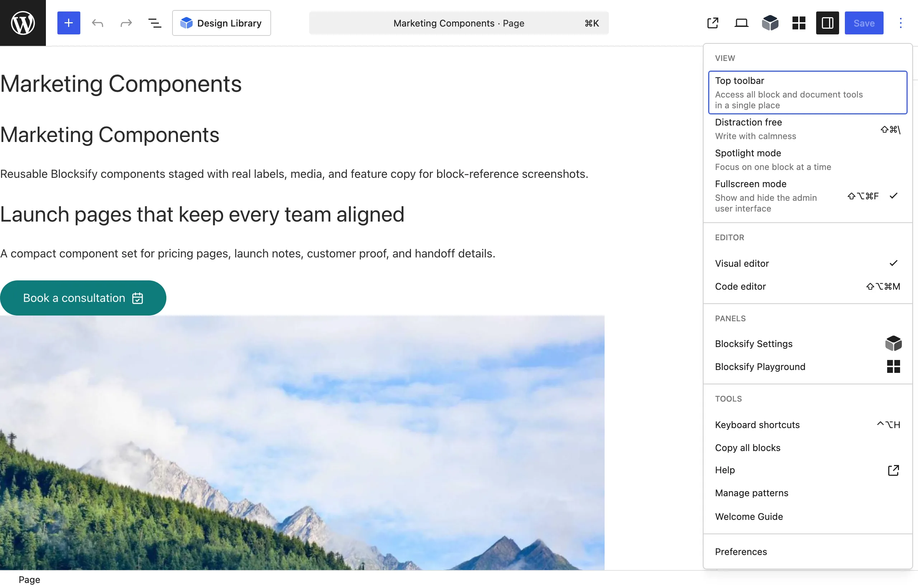Show Keyboard shortcuts
The height and width of the screenshot is (588, 918).
click(808, 425)
